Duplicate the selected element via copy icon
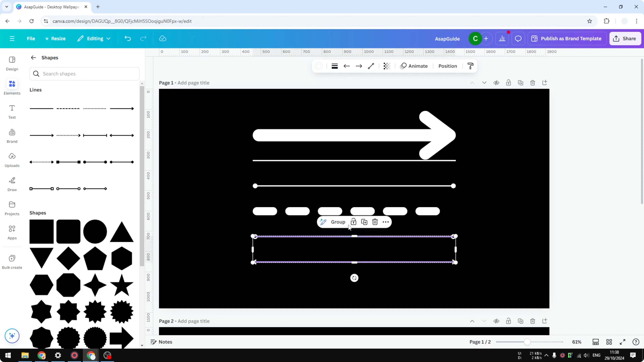 point(364,222)
